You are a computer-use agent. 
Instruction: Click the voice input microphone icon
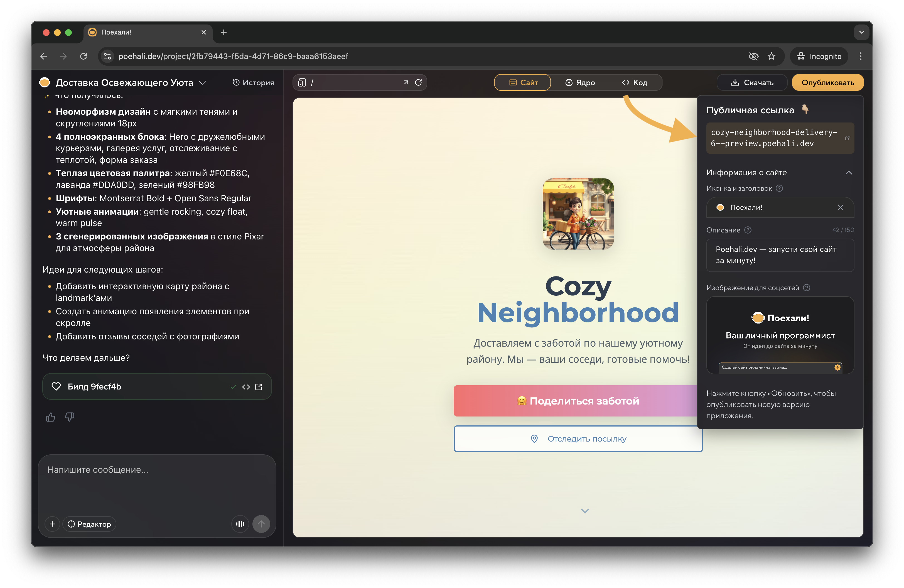(x=240, y=524)
